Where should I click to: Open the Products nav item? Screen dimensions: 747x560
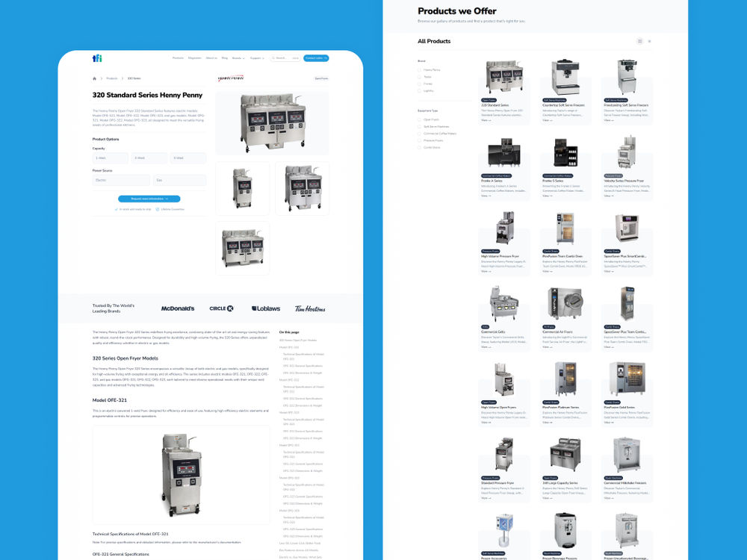[179, 58]
